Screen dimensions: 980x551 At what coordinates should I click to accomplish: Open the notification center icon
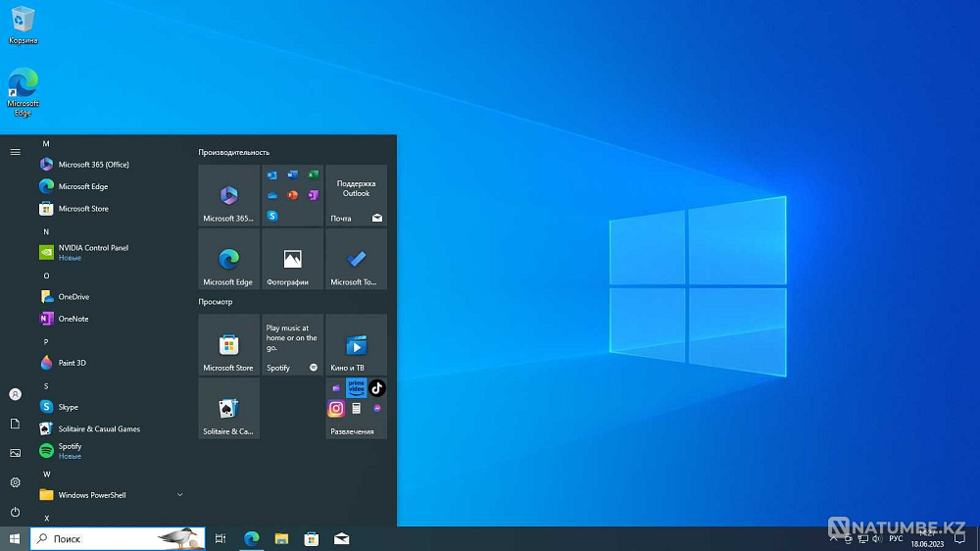pos(960,538)
